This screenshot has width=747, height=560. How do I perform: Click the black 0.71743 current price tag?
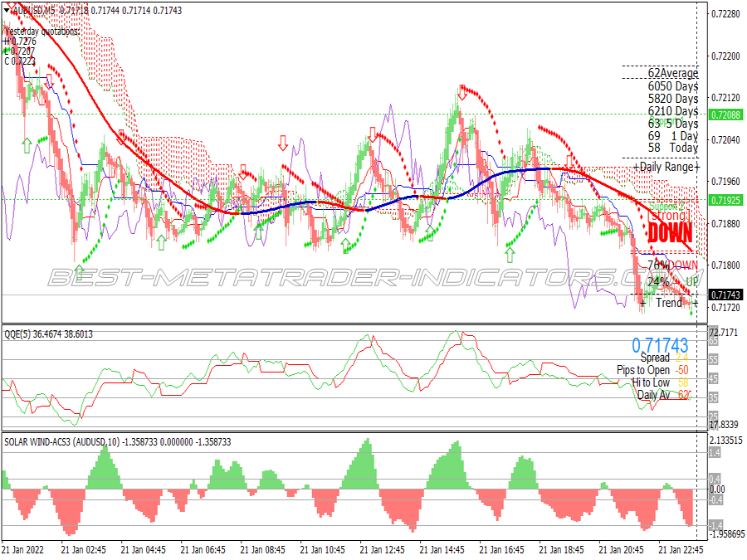[725, 295]
